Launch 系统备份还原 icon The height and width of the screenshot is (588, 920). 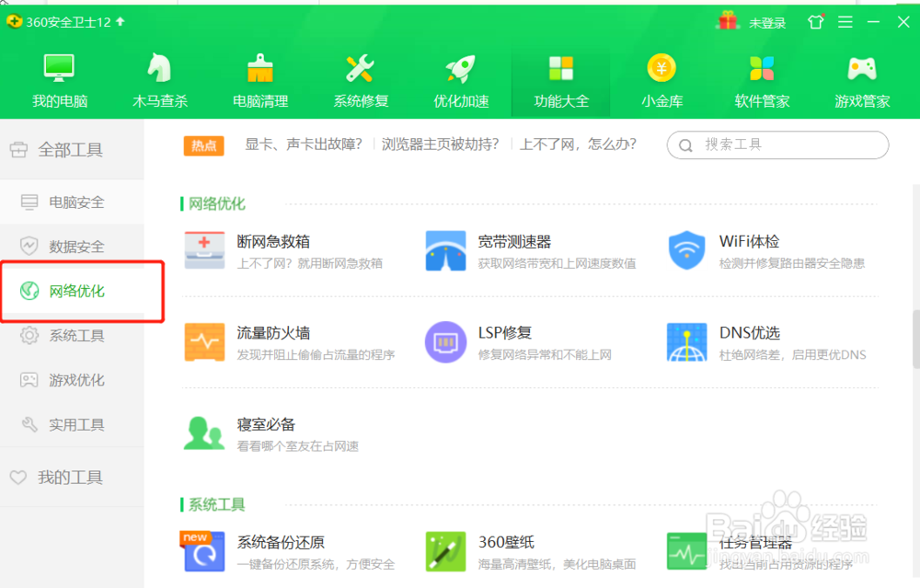(203, 551)
